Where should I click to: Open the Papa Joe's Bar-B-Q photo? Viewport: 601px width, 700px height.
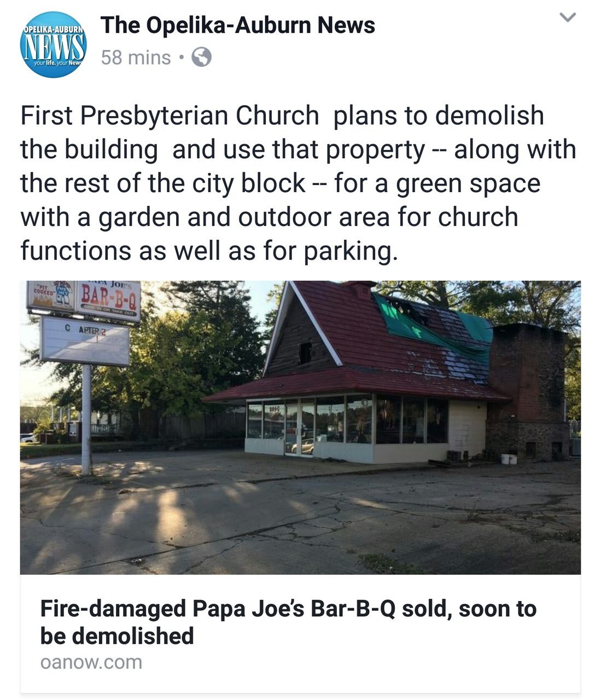[x=300, y=427]
